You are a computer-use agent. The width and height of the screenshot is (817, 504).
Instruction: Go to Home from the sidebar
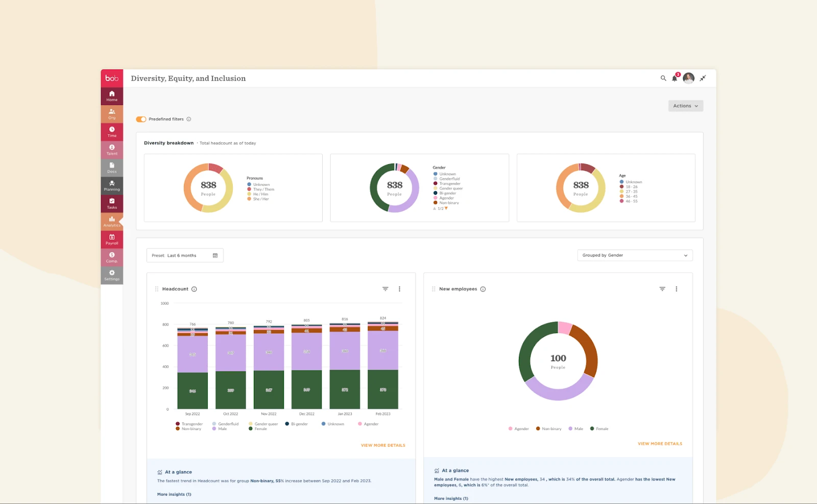click(111, 95)
